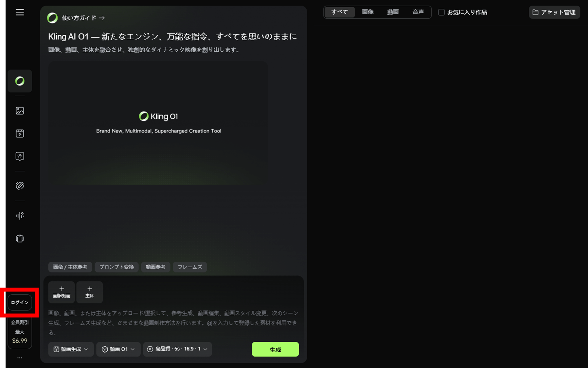Click the AI try-on clothing sidebar icon
Image resolution: width=588 pixels, height=368 pixels.
point(20,238)
